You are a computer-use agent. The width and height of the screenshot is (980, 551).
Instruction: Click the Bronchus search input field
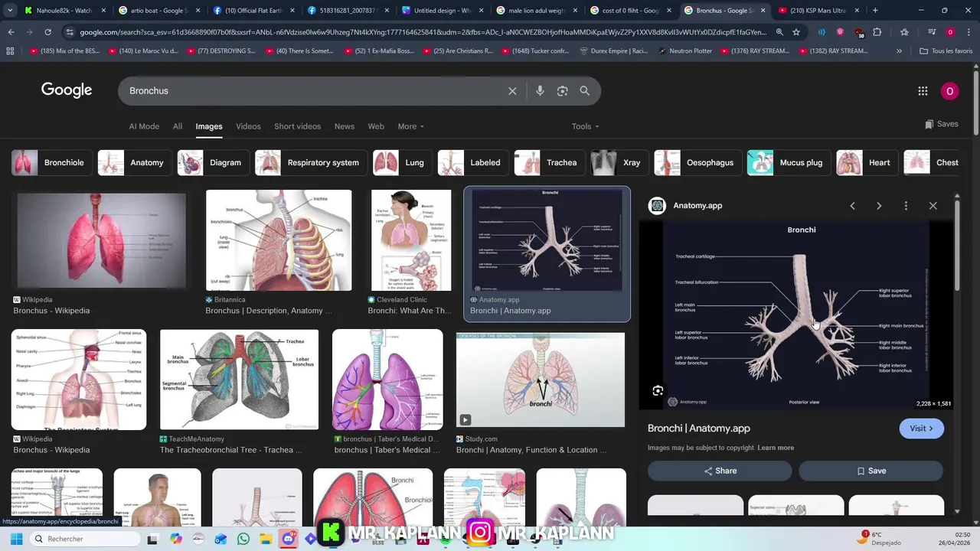(314, 91)
